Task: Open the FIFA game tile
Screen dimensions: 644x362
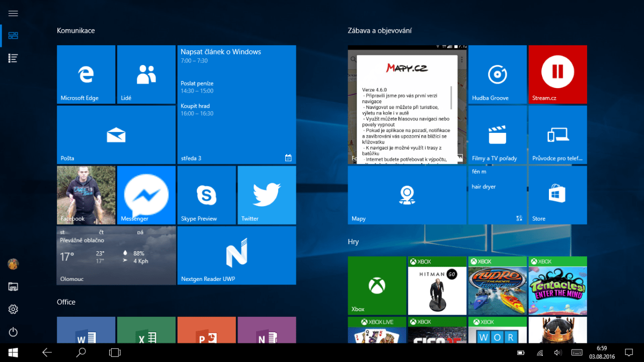Action: [437, 330]
